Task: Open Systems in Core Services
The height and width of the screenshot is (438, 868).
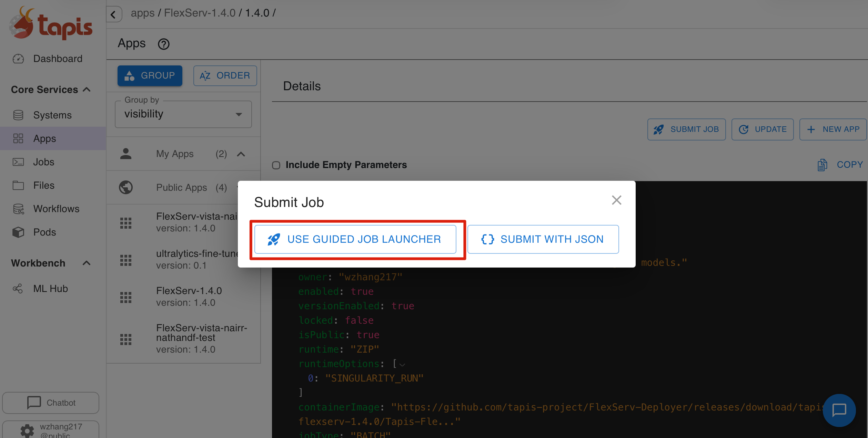Action: pos(53,115)
